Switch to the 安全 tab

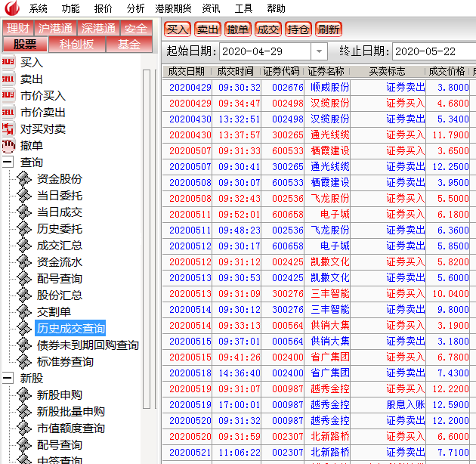tap(136, 28)
